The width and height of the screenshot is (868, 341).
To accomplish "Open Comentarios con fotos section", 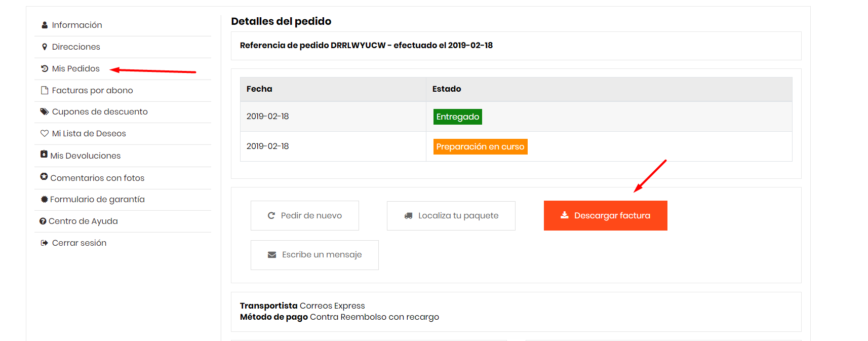I will pos(97,178).
